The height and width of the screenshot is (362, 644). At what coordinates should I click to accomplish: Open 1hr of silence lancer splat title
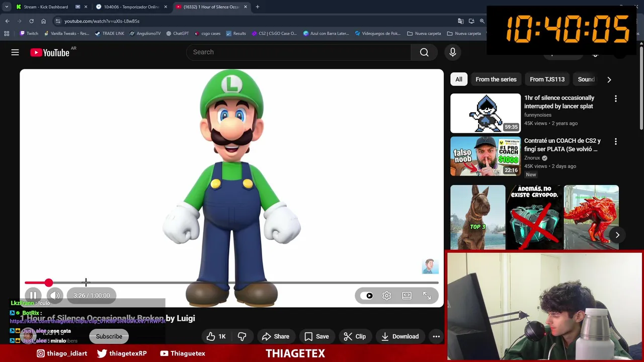pyautogui.click(x=559, y=102)
